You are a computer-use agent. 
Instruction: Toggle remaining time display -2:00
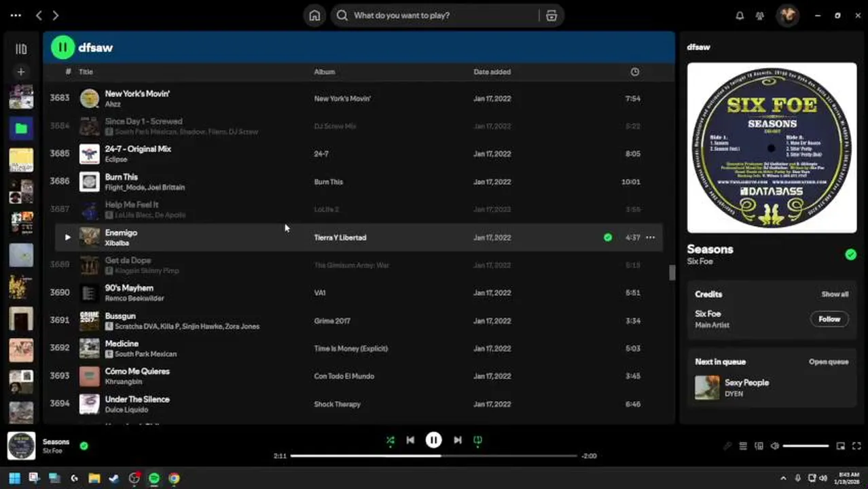(589, 456)
